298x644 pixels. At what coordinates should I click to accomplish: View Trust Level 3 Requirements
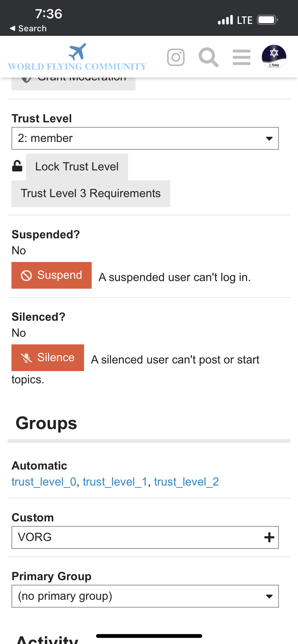[91, 194]
